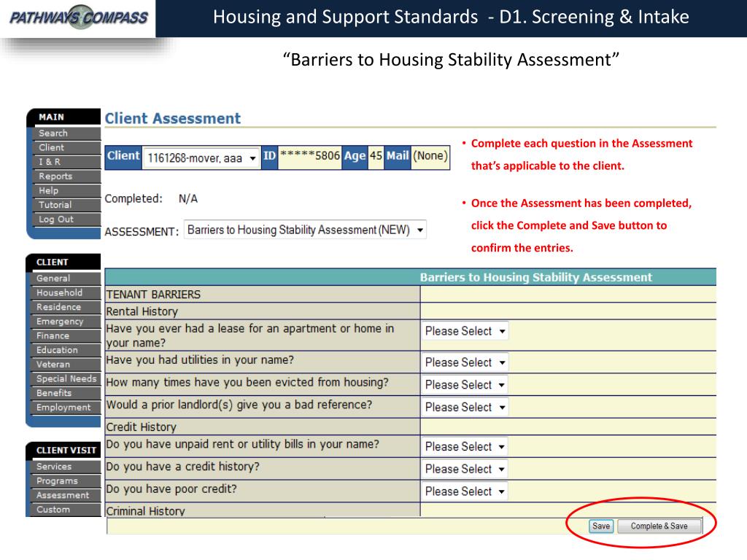Open Finance in Client menu
747x560 pixels.
coord(66,335)
